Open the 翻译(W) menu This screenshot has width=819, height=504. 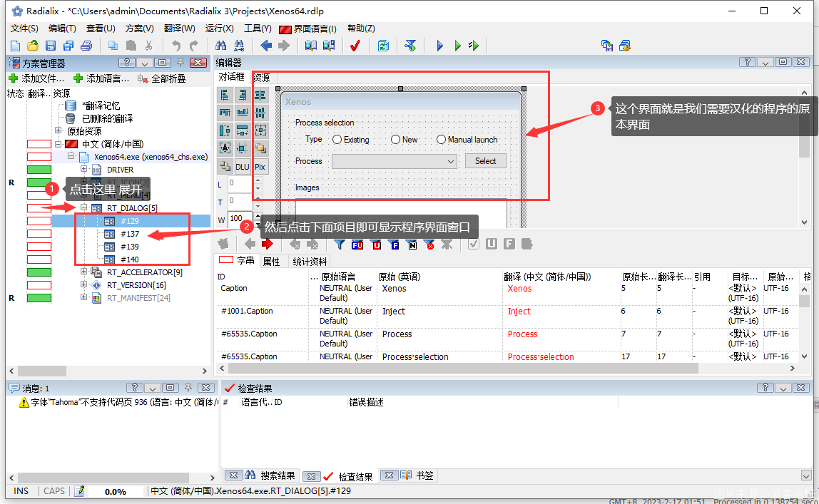coord(180,29)
